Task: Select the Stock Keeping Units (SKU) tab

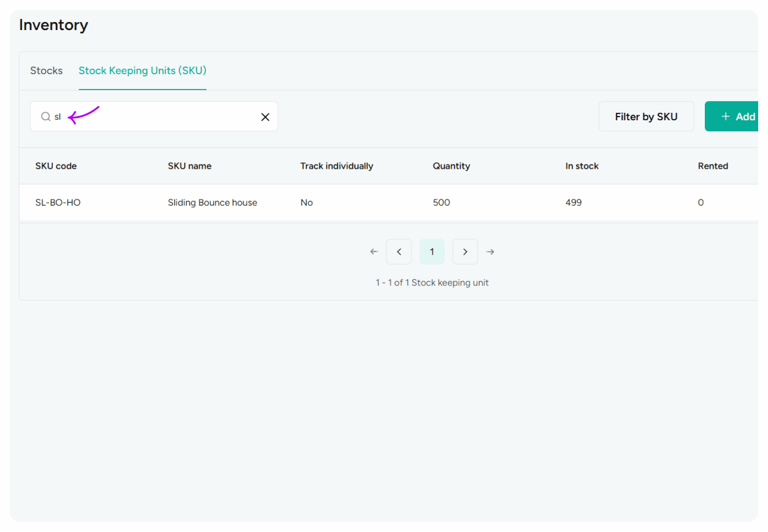Action: (x=142, y=71)
